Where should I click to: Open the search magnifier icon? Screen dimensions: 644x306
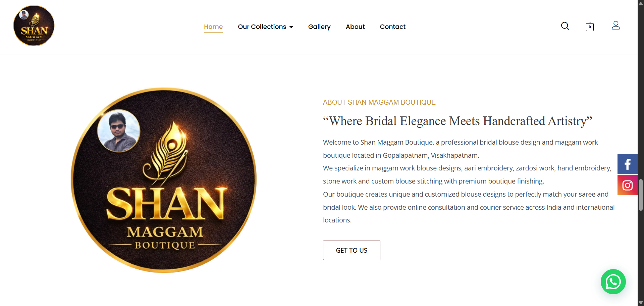(x=565, y=26)
